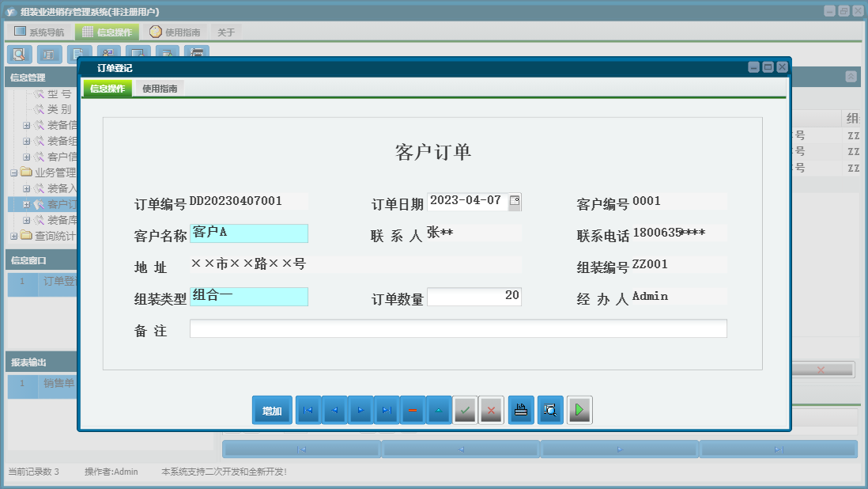The width and height of the screenshot is (868, 489).
Task: Select the search magnifier icon in top toolbar
Action: (19, 54)
